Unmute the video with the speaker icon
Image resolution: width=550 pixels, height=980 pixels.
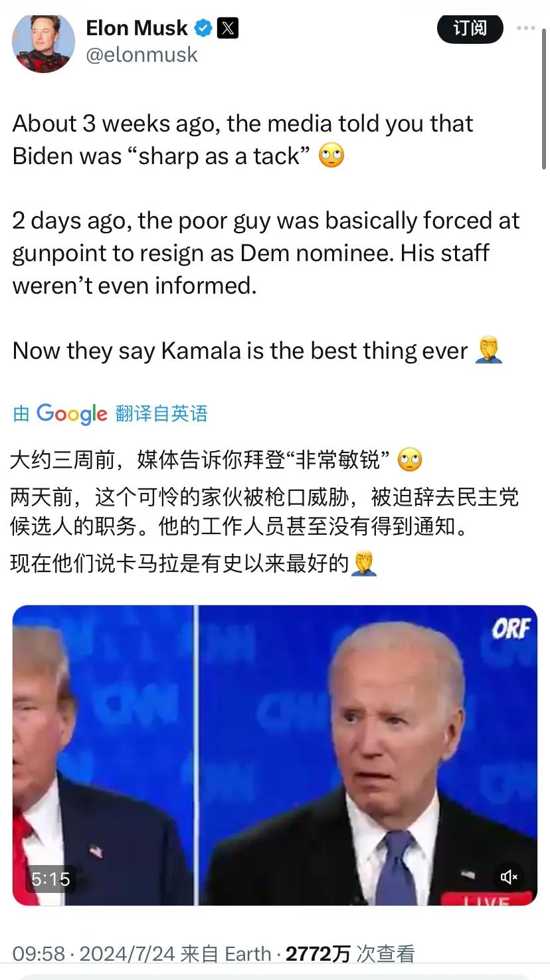click(509, 878)
